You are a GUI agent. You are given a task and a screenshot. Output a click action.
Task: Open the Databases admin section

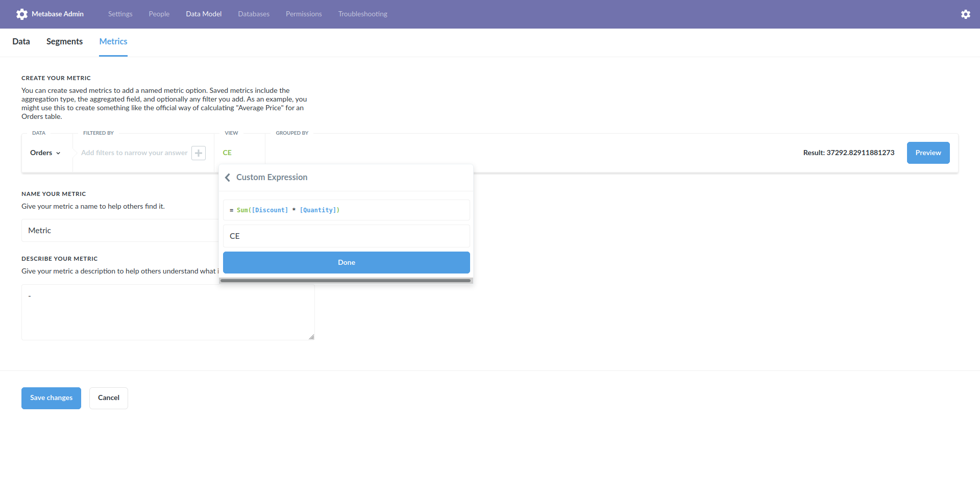point(254,14)
